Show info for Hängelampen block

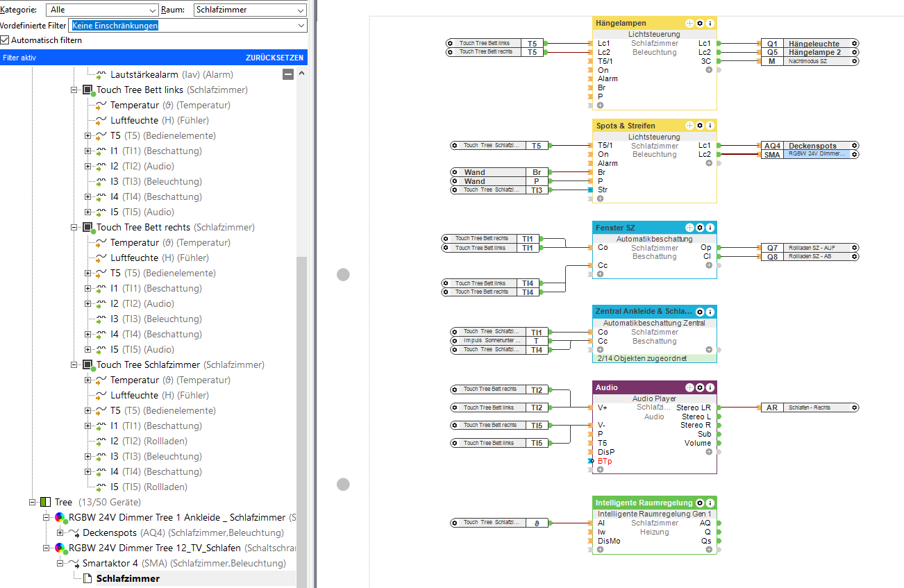click(x=710, y=23)
